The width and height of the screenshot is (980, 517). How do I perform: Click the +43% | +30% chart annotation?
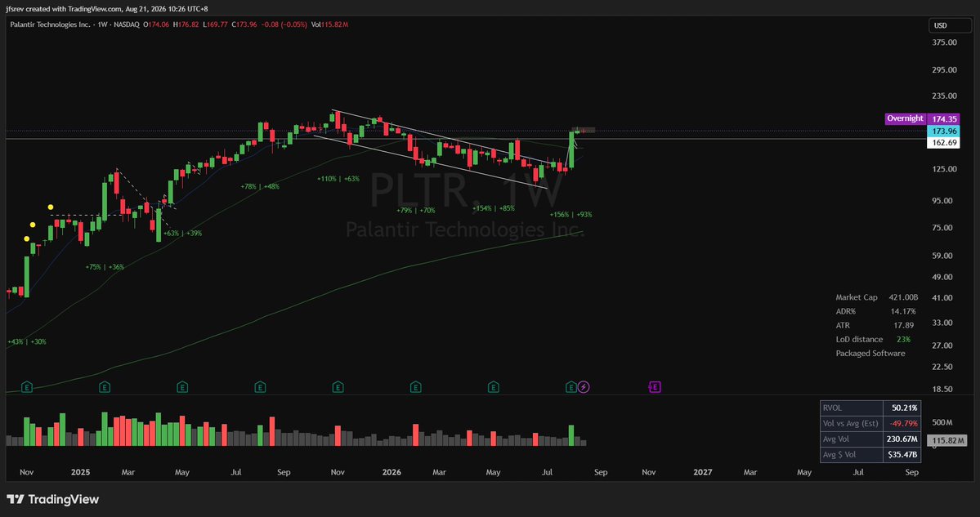[27, 341]
